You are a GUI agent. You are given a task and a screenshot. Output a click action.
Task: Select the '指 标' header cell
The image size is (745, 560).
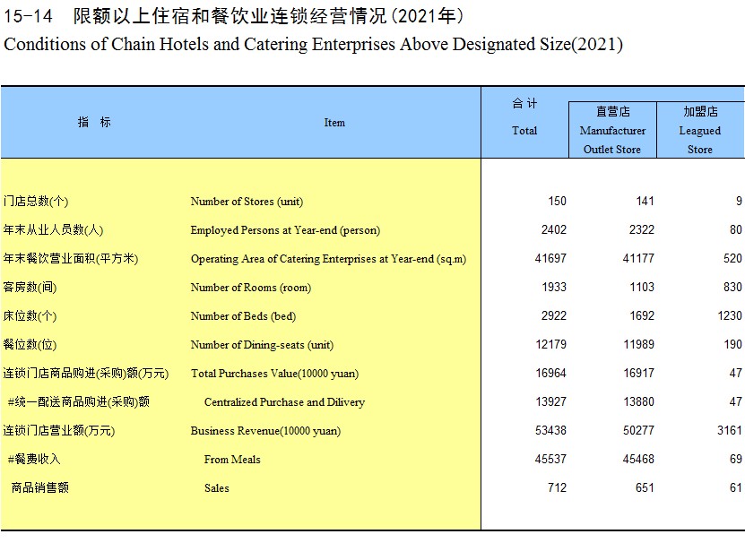pos(94,122)
